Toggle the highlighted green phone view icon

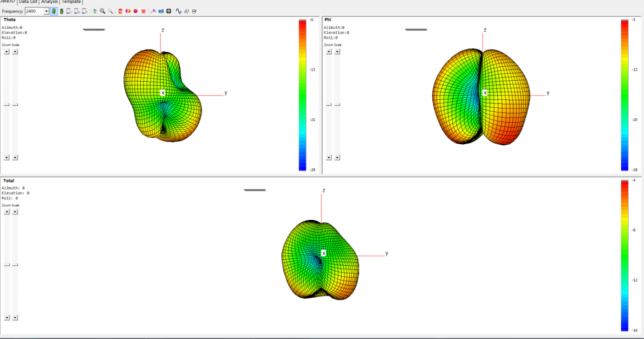pyautogui.click(x=54, y=11)
